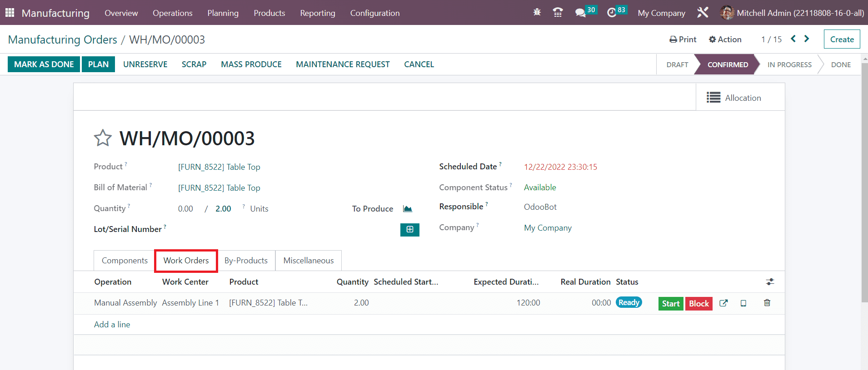The height and width of the screenshot is (370, 868).
Task: Open the apps grid menu icon
Action: point(10,13)
